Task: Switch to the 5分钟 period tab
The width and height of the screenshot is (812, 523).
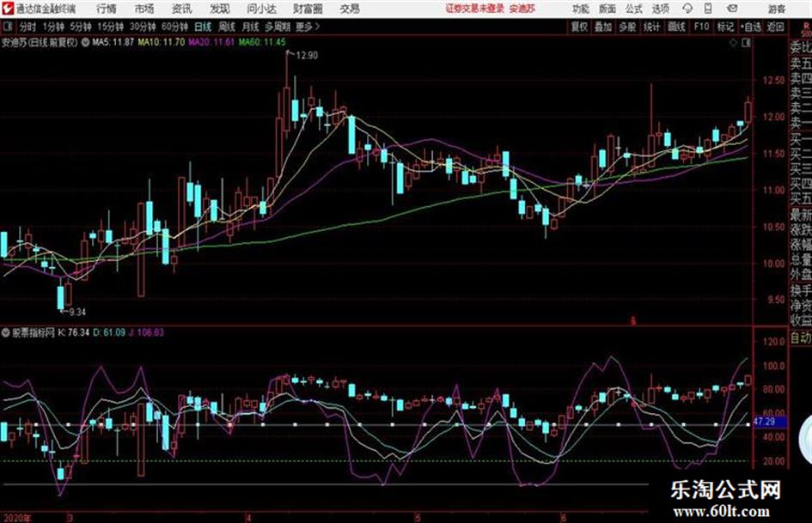Action: 80,27
